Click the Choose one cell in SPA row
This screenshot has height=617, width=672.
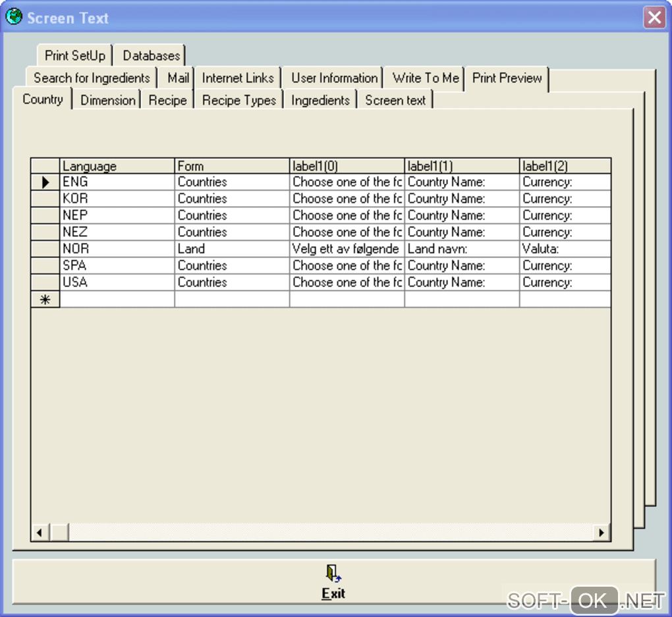coord(347,265)
